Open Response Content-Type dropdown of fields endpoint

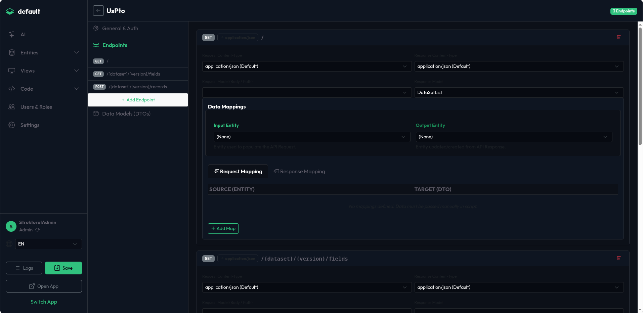pos(519,287)
